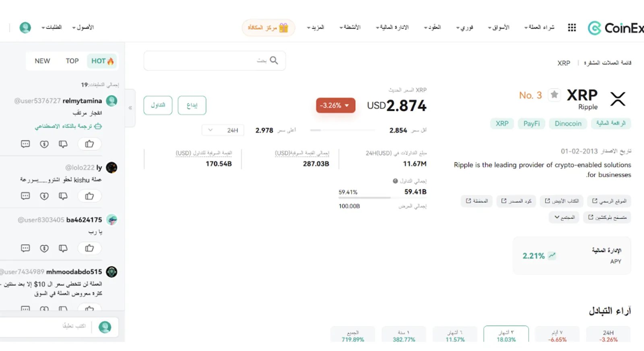Tip relmytamina's comment with coin icon
The width and height of the screenshot is (644, 351).
44,144
